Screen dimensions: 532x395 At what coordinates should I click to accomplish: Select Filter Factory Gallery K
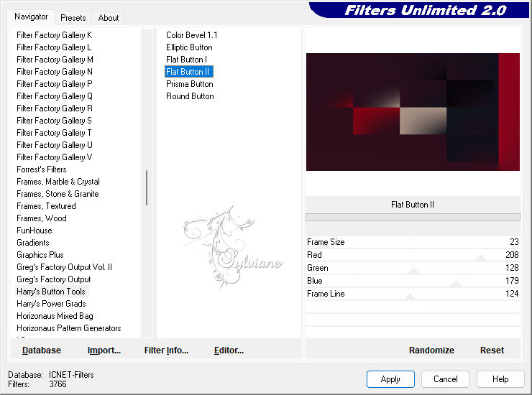[55, 35]
